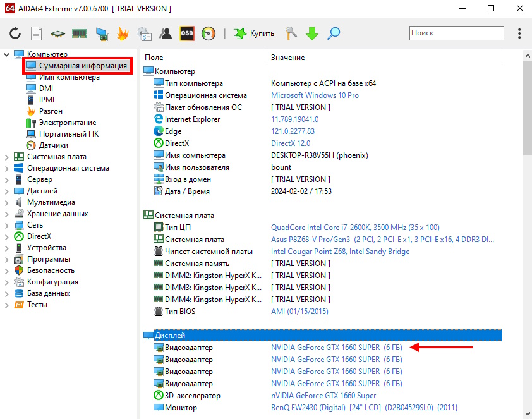This screenshot has width=532, height=419.
Task: Open the Asus P8Z68-V Pro/Gen3 link
Action: coord(382,240)
